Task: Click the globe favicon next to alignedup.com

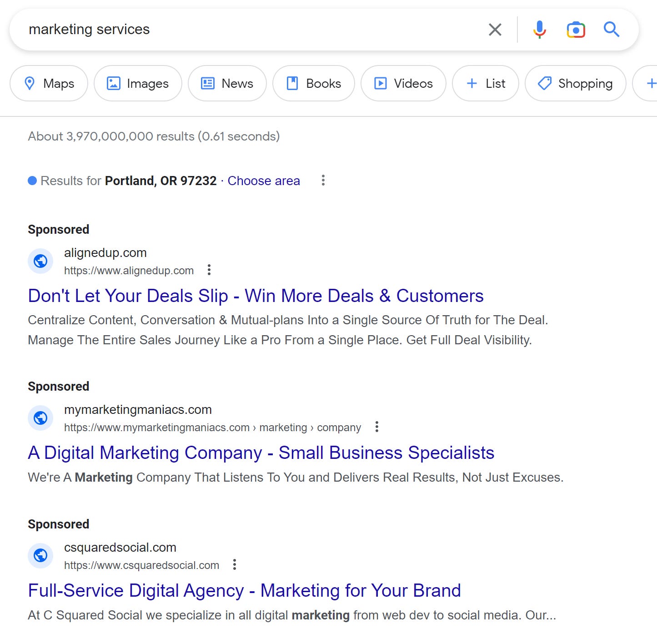Action: pos(40,261)
